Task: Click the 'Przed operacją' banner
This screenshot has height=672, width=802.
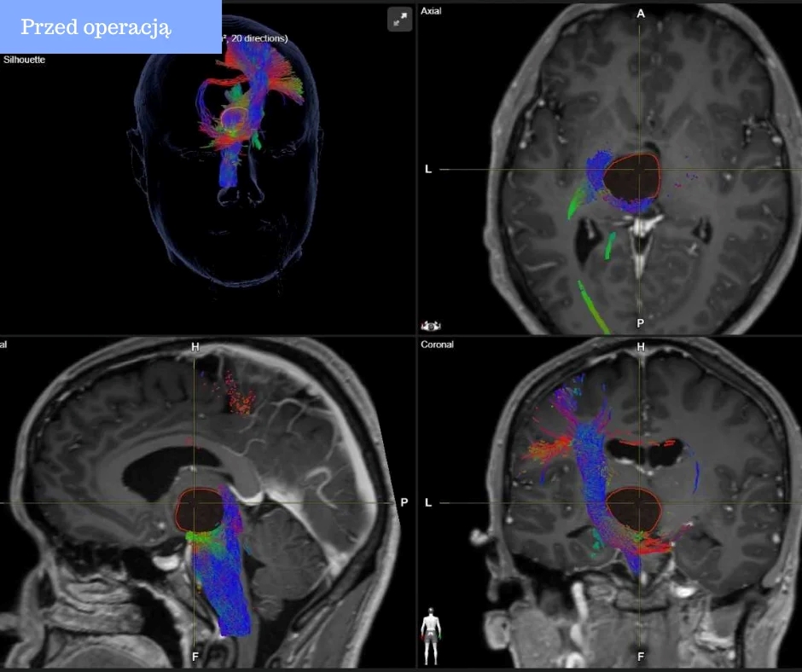Action: click(x=96, y=27)
